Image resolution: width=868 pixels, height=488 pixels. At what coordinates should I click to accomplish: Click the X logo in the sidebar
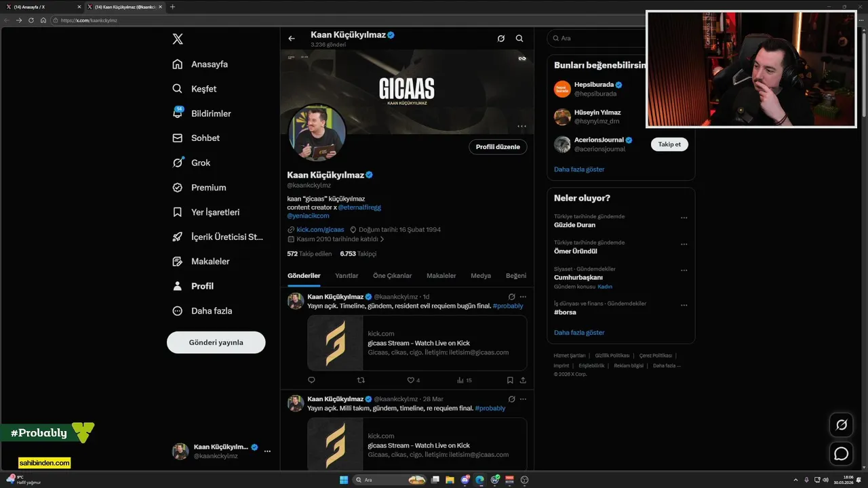(178, 39)
